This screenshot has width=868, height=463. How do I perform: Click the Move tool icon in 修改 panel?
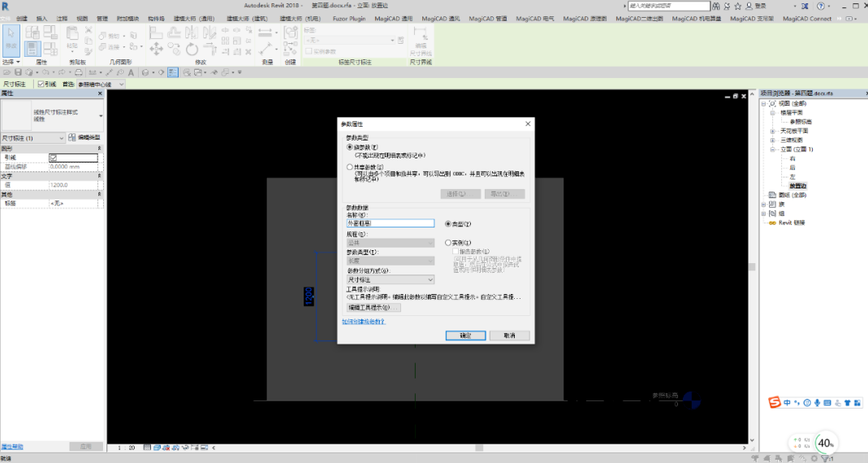pos(156,50)
